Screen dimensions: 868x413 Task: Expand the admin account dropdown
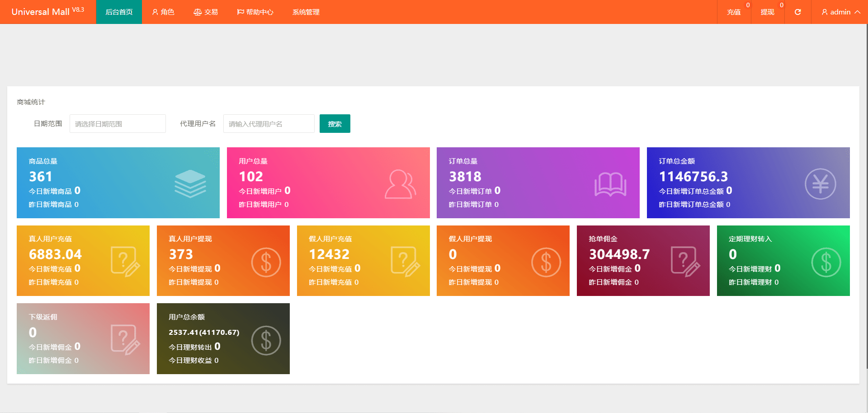point(840,12)
